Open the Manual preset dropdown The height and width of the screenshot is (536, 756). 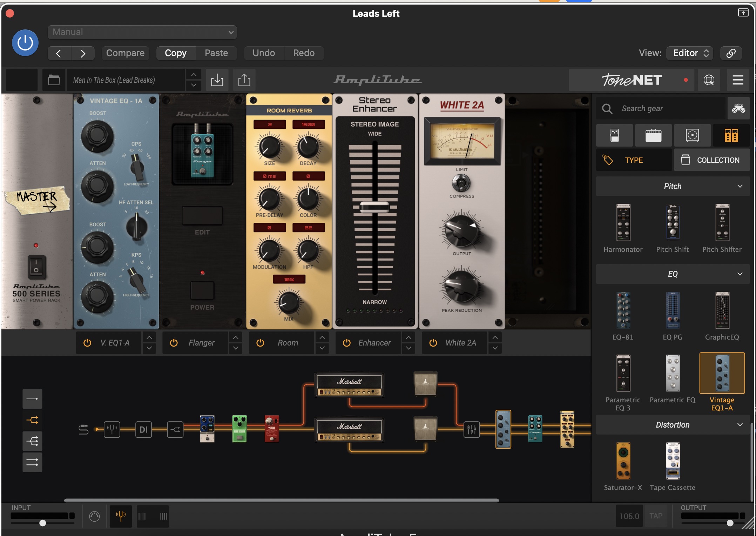coord(142,32)
